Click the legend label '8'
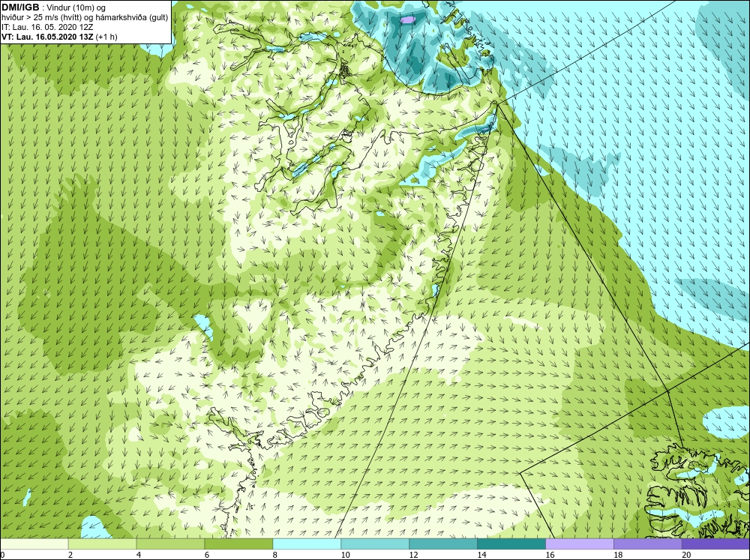The image size is (750, 560). point(275,555)
